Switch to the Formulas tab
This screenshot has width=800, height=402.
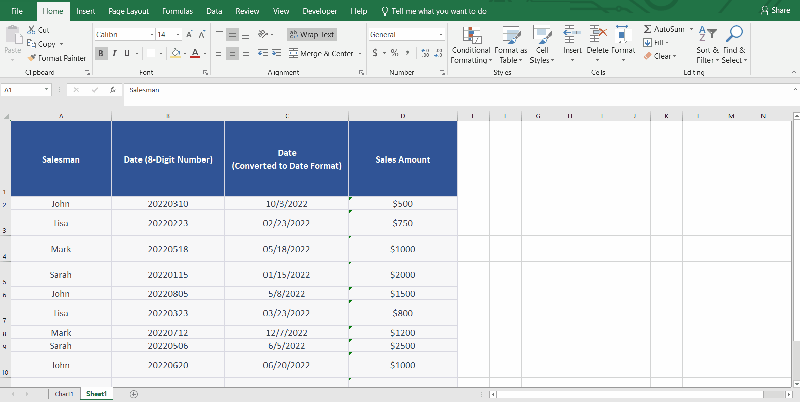coord(178,11)
